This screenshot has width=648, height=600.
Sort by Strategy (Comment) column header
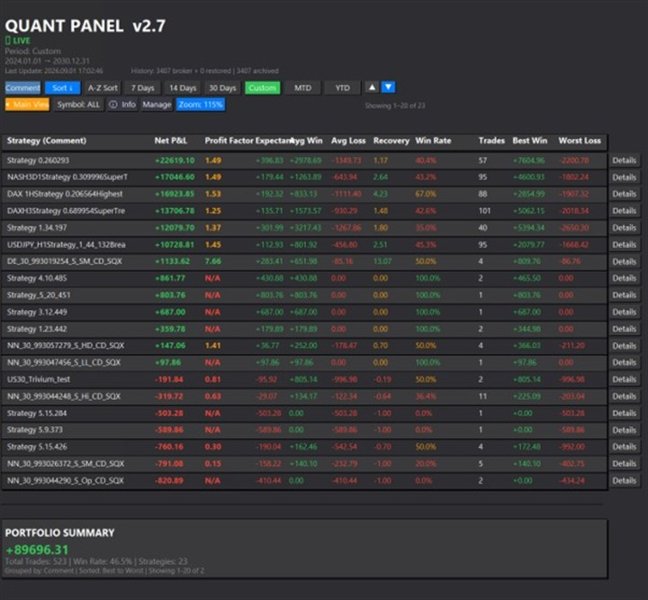[47, 140]
